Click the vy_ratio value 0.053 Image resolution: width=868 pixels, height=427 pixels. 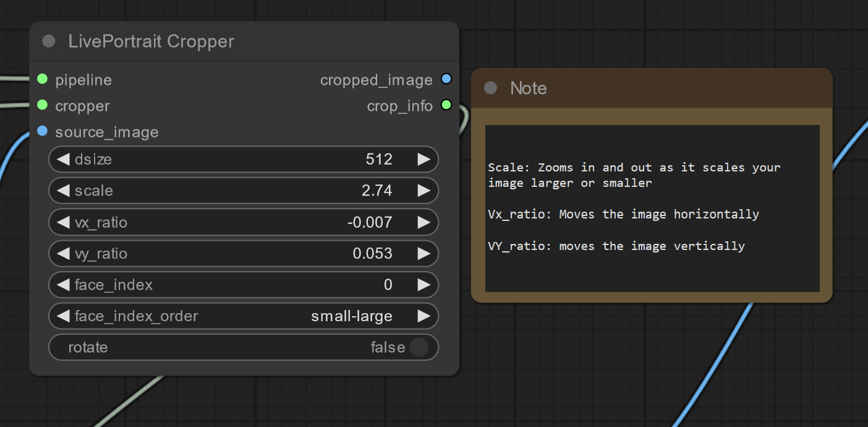373,253
